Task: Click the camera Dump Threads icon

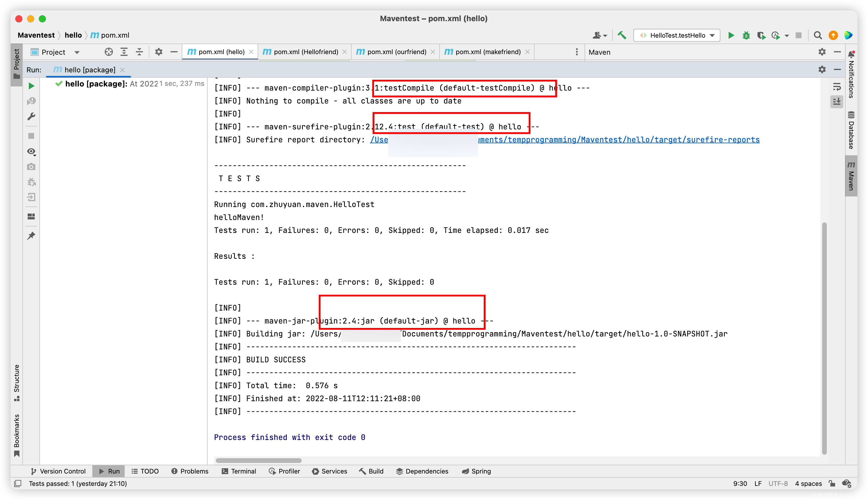Action: click(x=31, y=166)
